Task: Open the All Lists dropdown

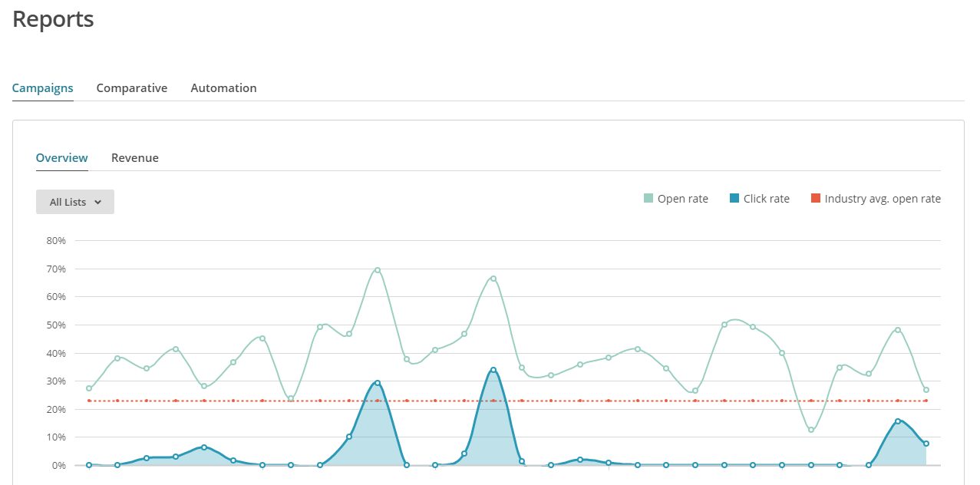Action: point(75,202)
